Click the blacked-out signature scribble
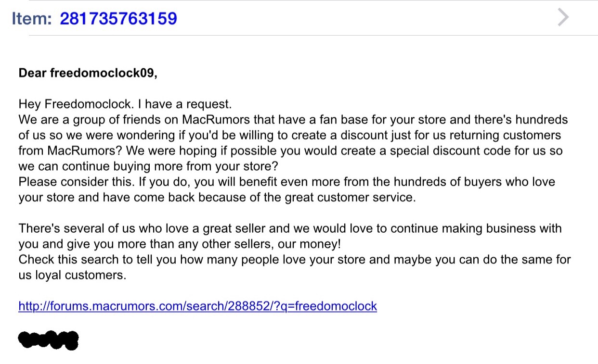The height and width of the screenshot is (364, 598). tap(48, 339)
